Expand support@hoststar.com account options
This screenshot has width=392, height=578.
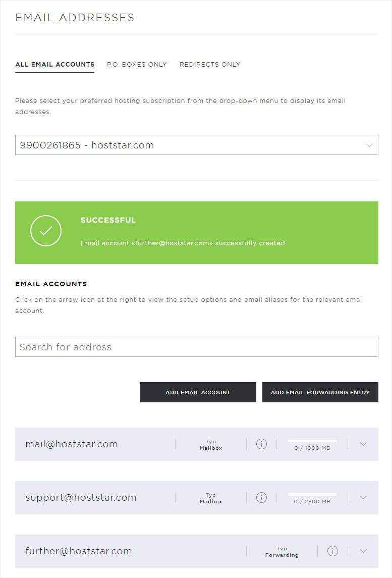[363, 497]
